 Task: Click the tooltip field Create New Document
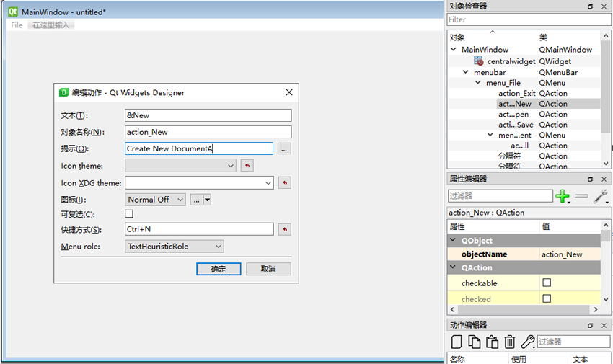point(199,148)
